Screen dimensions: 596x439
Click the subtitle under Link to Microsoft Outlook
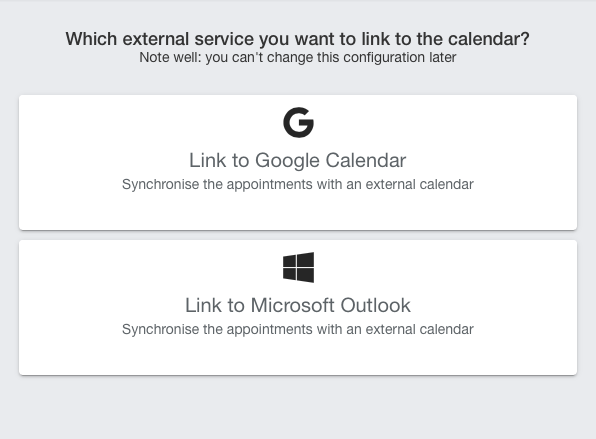(298, 329)
